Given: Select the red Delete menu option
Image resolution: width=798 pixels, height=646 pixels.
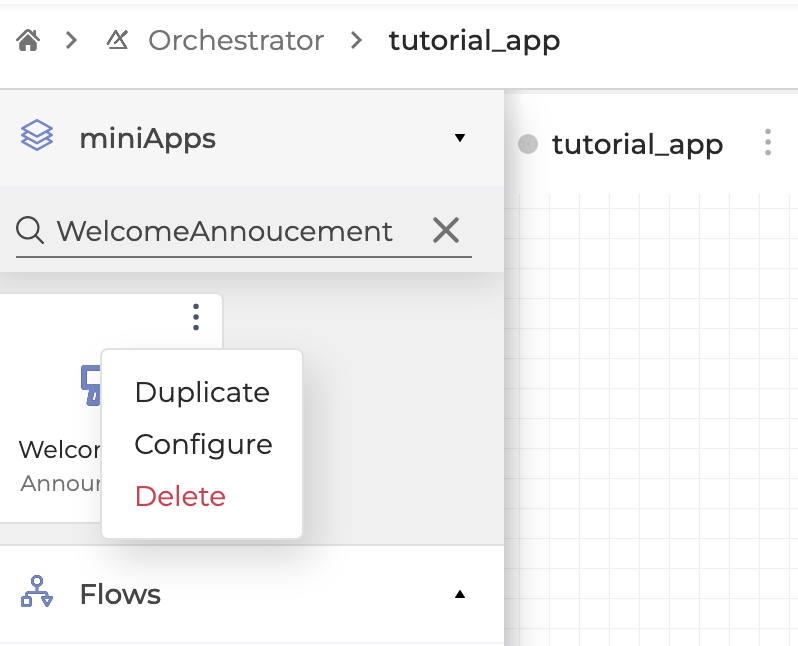Looking at the screenshot, I should [180, 496].
